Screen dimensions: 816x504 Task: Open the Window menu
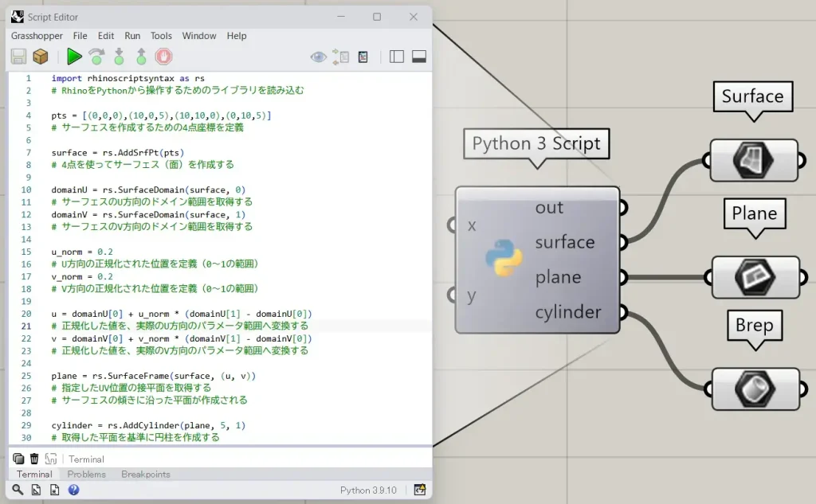(x=198, y=36)
